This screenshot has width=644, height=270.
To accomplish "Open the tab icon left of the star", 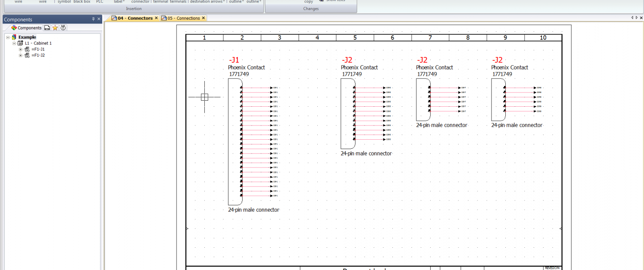I will click(47, 28).
